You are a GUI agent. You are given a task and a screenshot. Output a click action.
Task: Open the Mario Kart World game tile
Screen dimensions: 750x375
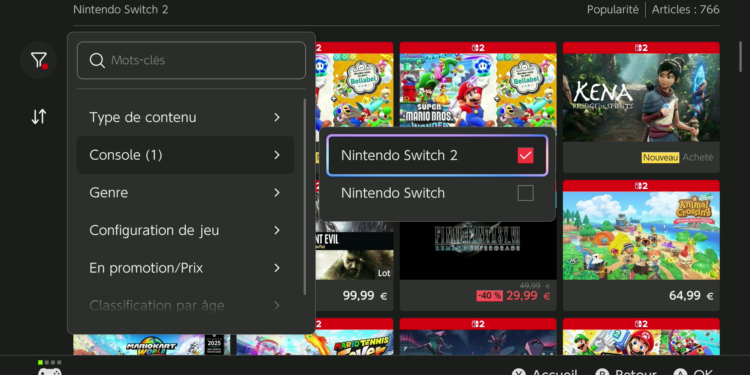[x=152, y=344]
